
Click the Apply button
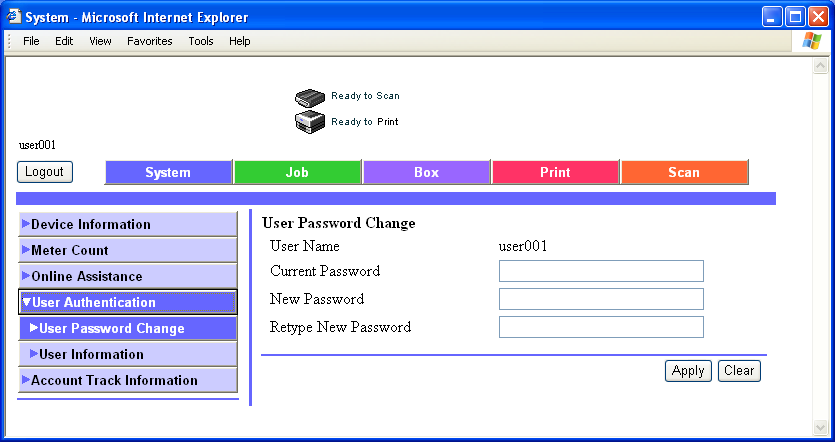pyautogui.click(x=688, y=371)
